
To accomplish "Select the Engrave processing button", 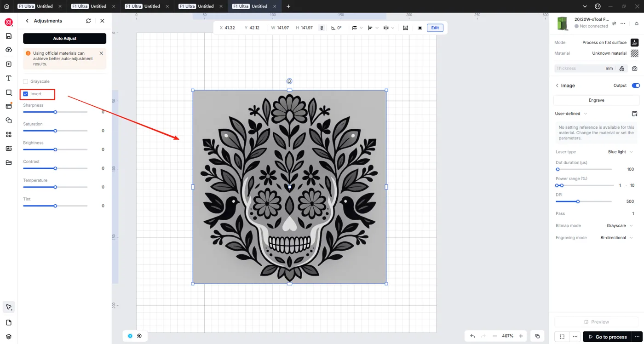I will tap(596, 100).
